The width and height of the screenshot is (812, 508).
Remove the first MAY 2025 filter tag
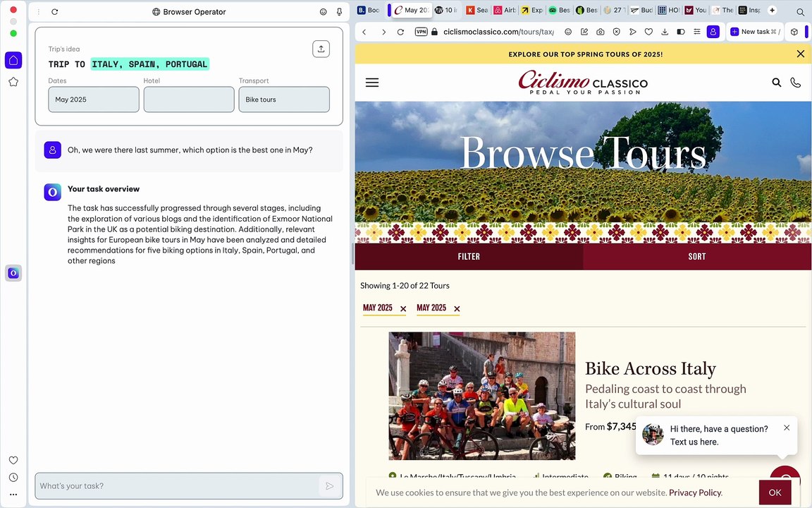(403, 309)
